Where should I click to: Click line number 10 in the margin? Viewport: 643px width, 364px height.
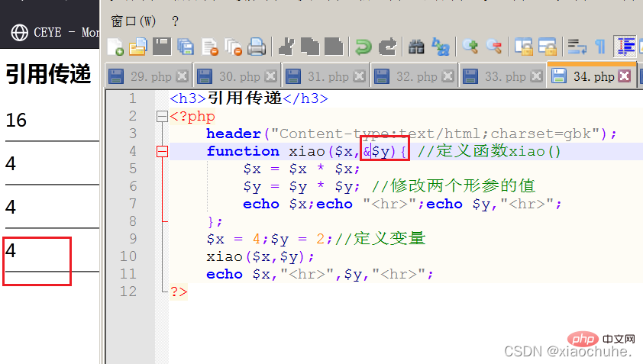128,256
